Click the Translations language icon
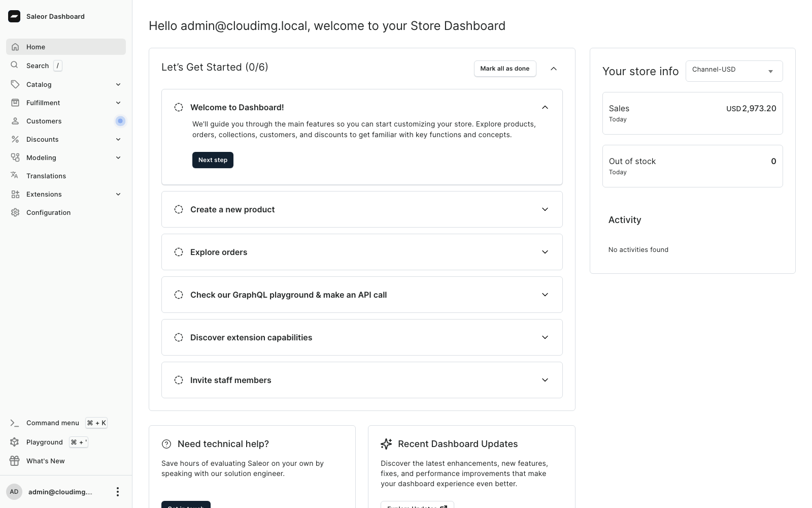 (x=15, y=175)
